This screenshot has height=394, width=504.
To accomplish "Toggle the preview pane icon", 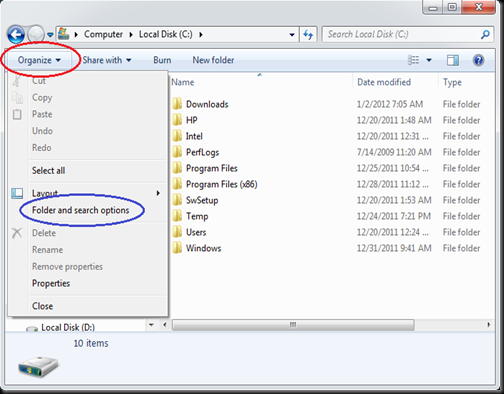I will click(x=453, y=60).
